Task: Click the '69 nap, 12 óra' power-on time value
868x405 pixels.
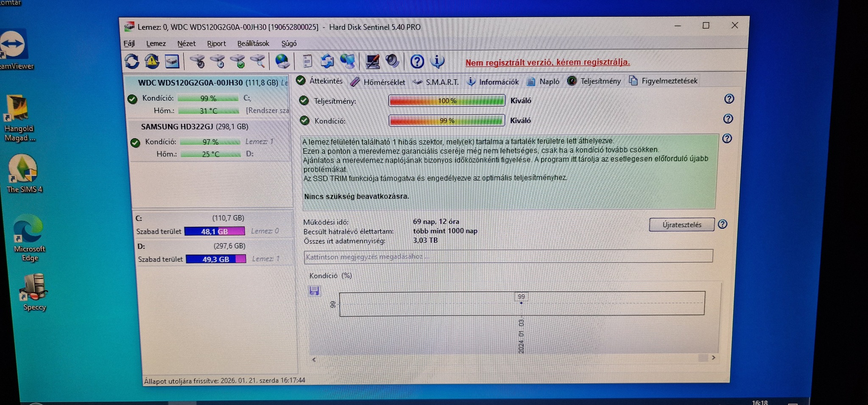Action: [x=436, y=222]
